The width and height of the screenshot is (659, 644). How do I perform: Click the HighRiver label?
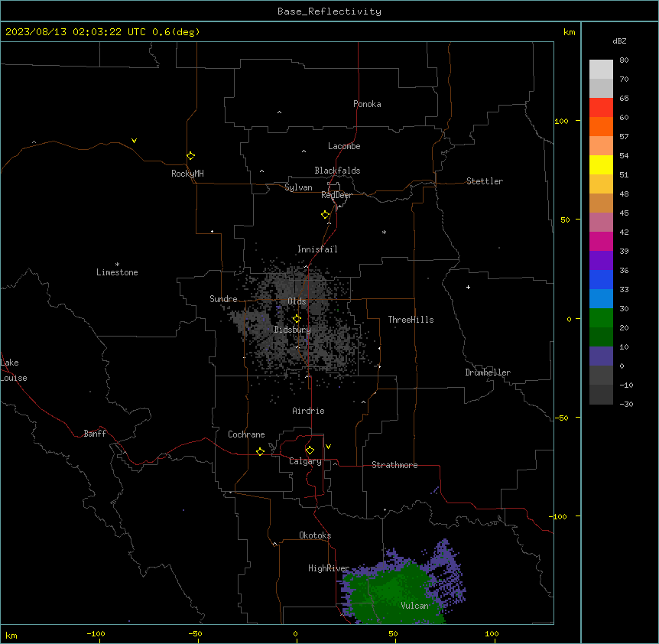pos(329,568)
